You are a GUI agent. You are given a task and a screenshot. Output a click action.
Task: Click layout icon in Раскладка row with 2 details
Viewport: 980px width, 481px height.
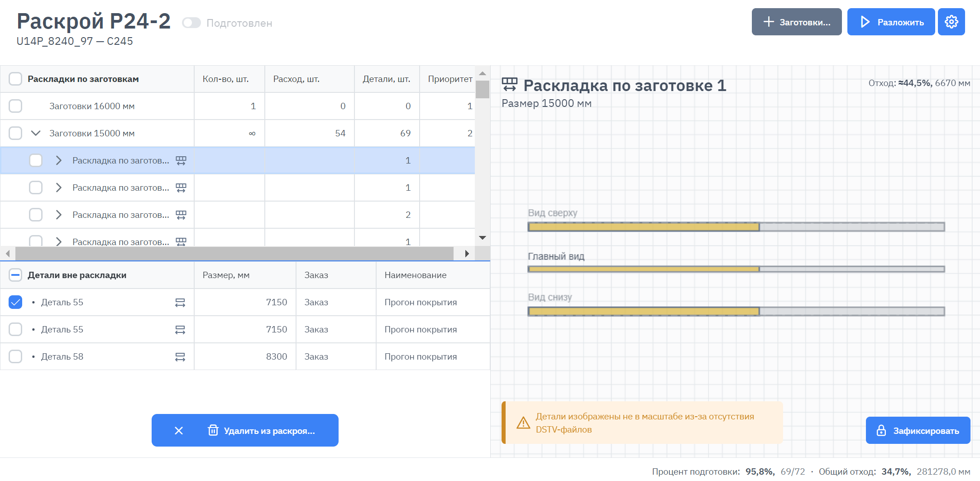tap(181, 215)
